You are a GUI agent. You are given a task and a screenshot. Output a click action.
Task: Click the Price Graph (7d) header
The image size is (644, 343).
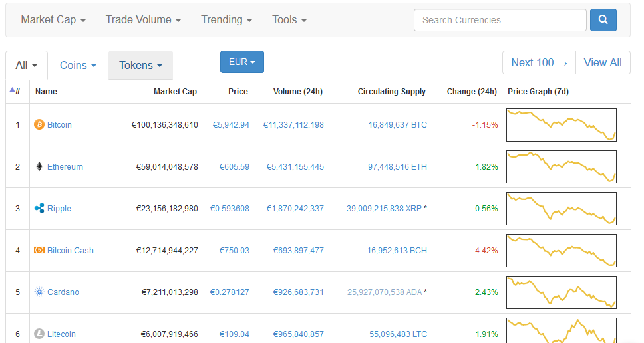coord(538,92)
